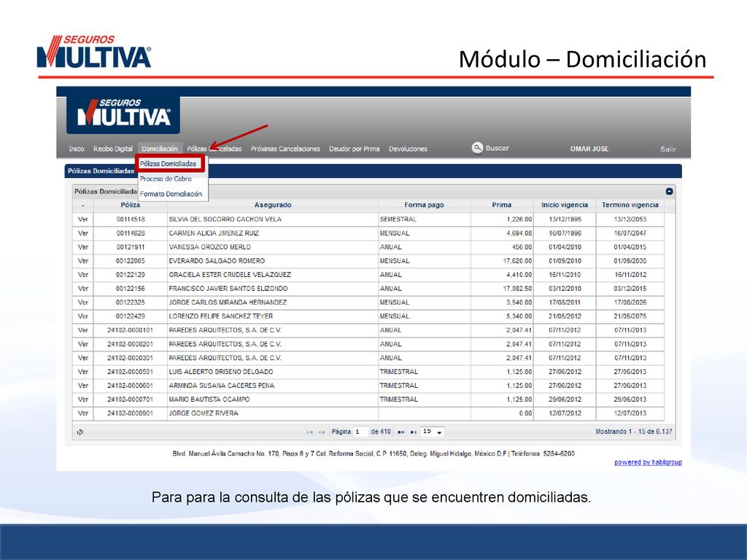Select ARMINDA SUSANA CACERES PENA cell
The width and height of the screenshot is (747, 560).
point(273,385)
